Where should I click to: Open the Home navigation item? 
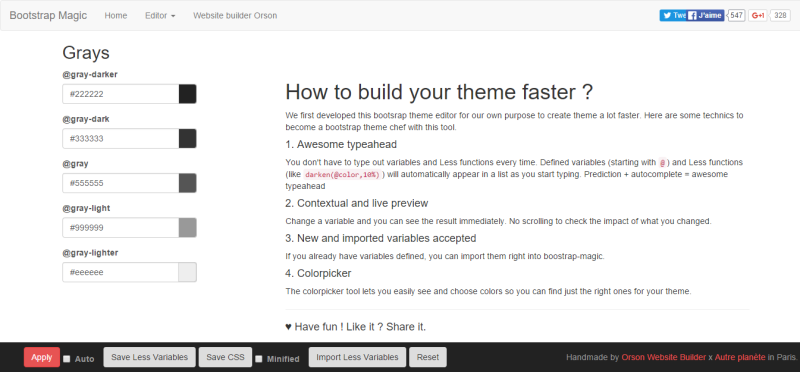[x=116, y=15]
